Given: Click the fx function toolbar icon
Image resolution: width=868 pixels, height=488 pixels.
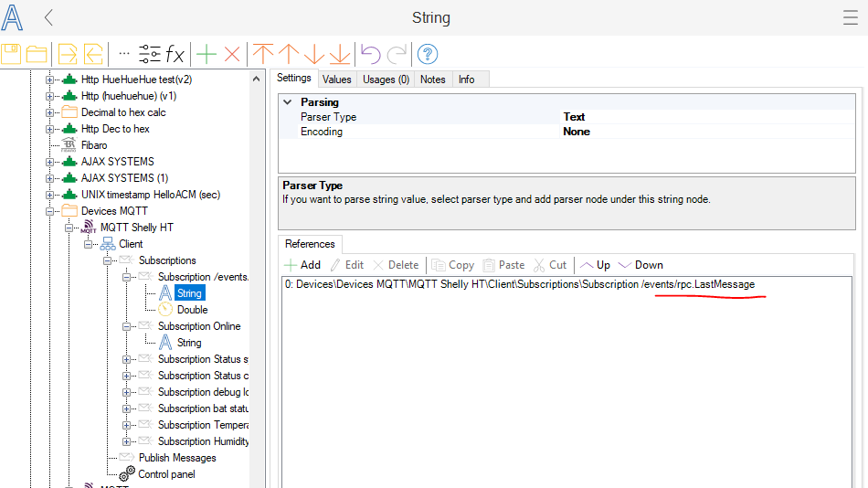Looking at the screenshot, I should click(x=175, y=54).
